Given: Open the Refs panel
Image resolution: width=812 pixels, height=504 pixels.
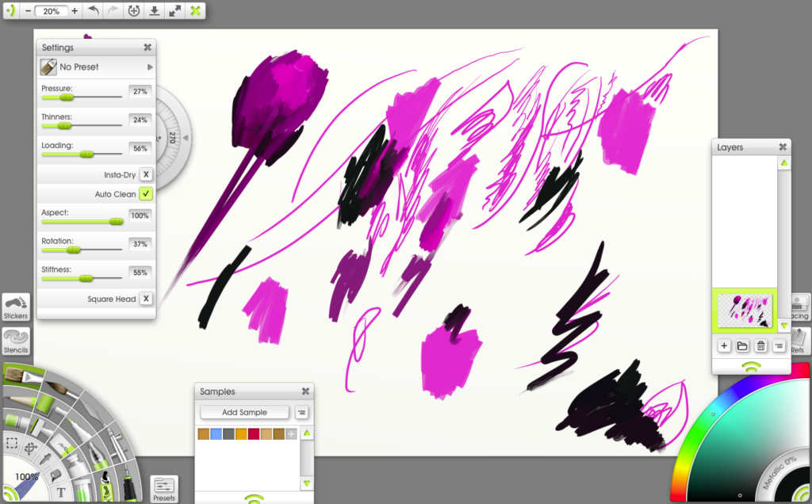Looking at the screenshot, I should (801, 341).
